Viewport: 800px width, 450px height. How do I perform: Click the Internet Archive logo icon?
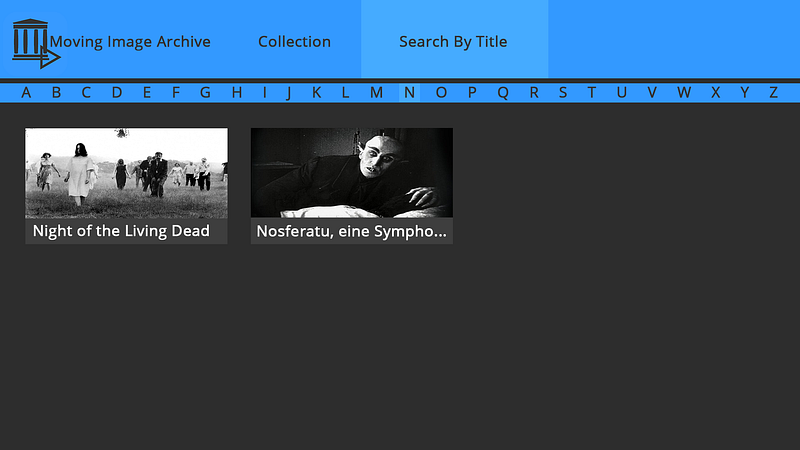click(x=36, y=43)
